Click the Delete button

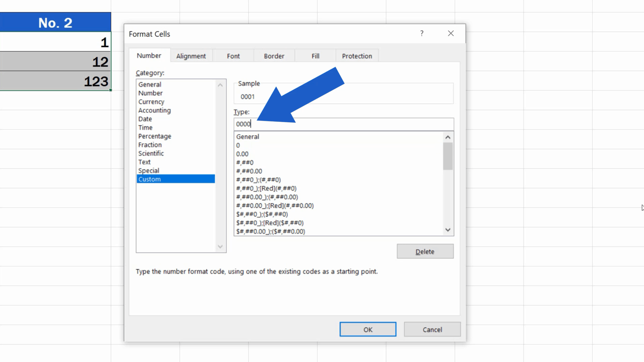pyautogui.click(x=425, y=252)
